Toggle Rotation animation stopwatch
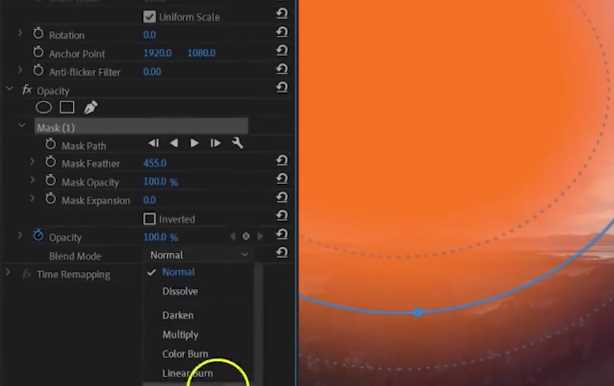 38,34
